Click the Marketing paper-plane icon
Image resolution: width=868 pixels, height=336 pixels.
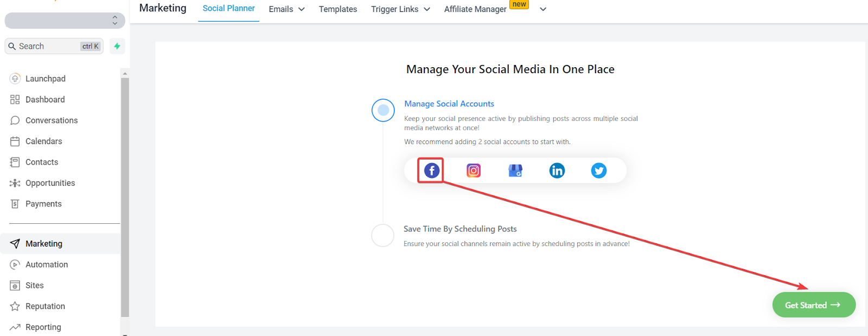[15, 244]
